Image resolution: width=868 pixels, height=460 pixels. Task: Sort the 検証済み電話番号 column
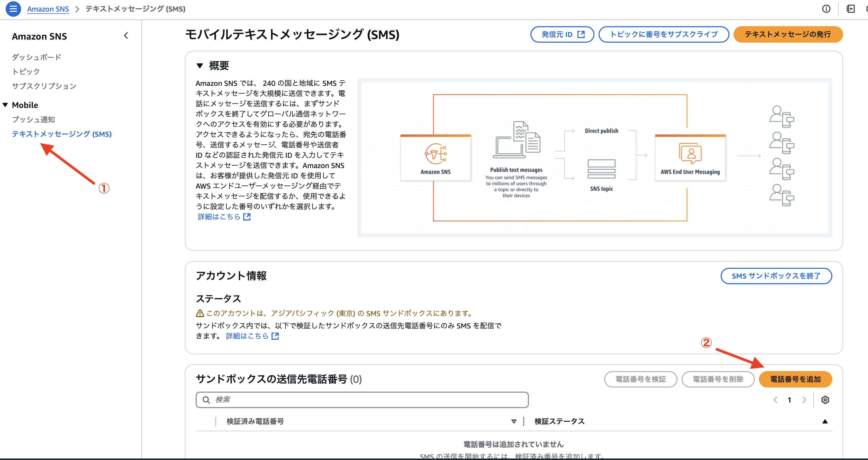tap(513, 421)
